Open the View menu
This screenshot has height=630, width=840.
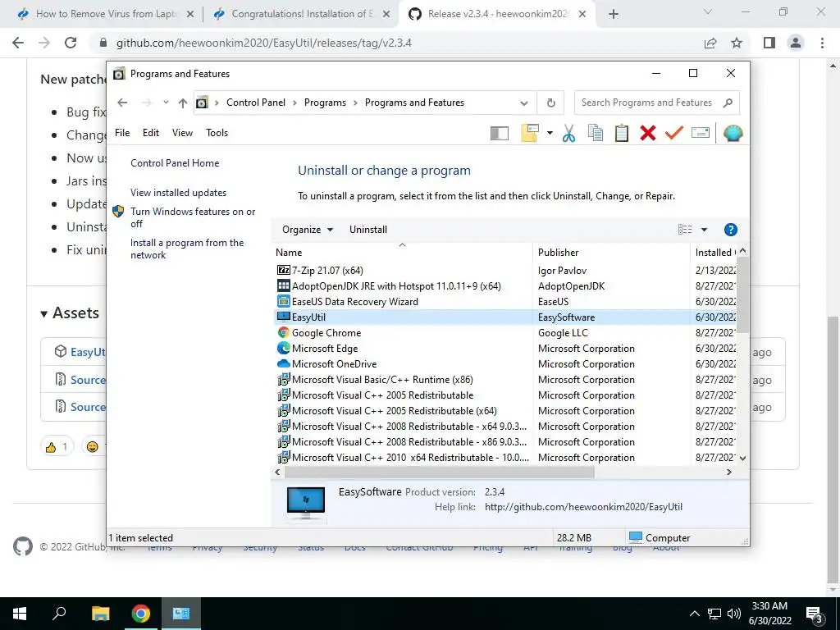click(182, 133)
